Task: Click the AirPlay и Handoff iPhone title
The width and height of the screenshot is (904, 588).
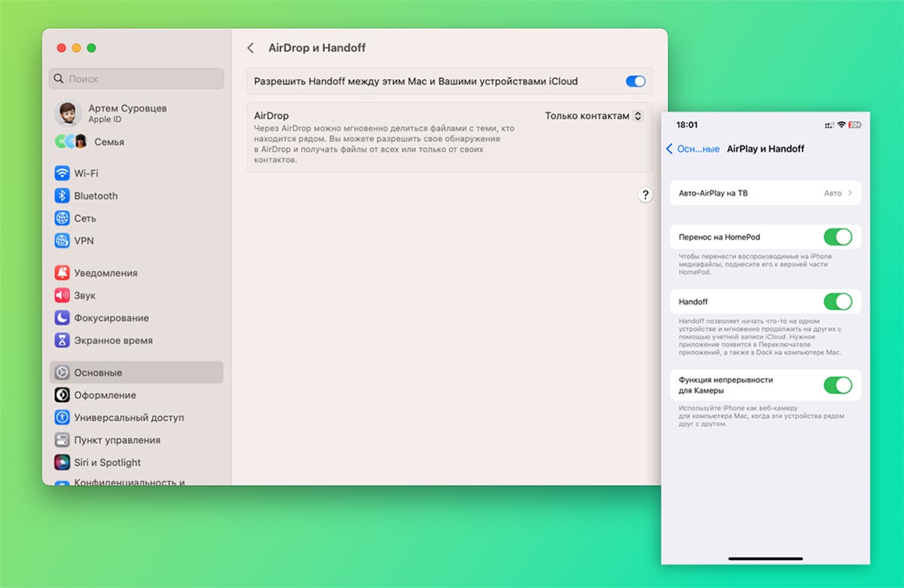Action: pos(765,149)
